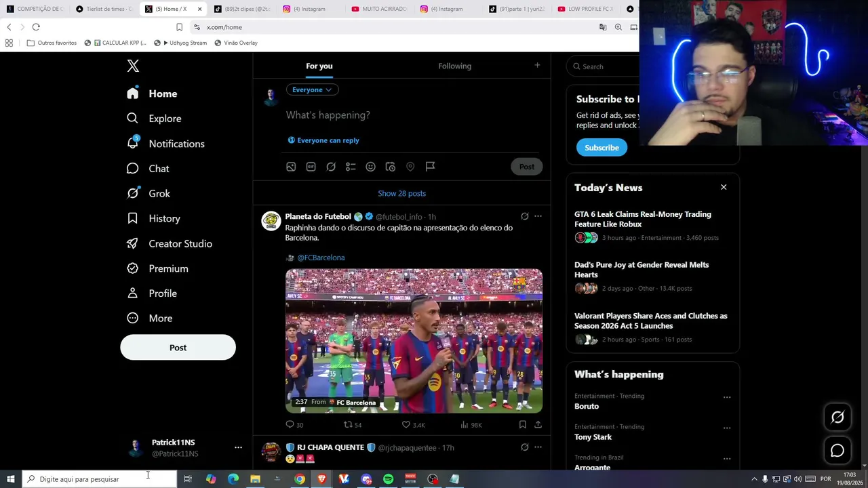This screenshot has width=868, height=488.
Task: Open the Udhyog Stream bookmark
Action: point(181,43)
